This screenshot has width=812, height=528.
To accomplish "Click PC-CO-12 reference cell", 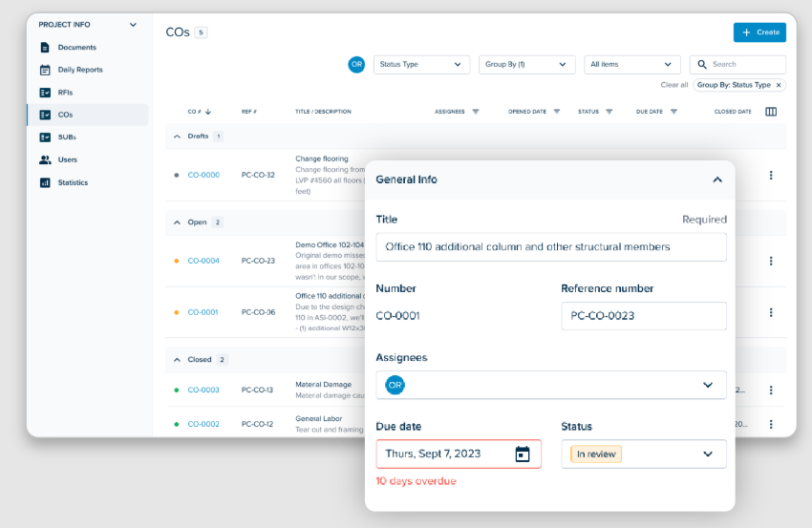I will coord(257,424).
